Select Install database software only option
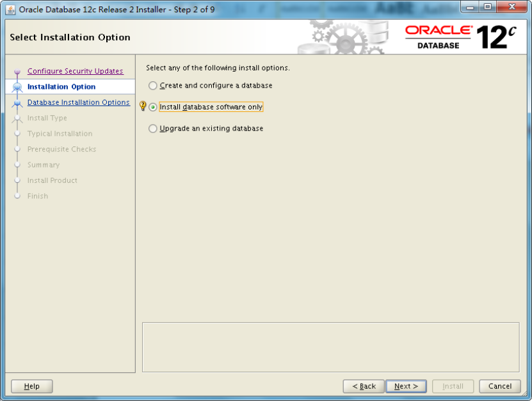Image resolution: width=532 pixels, height=401 pixels. point(152,107)
